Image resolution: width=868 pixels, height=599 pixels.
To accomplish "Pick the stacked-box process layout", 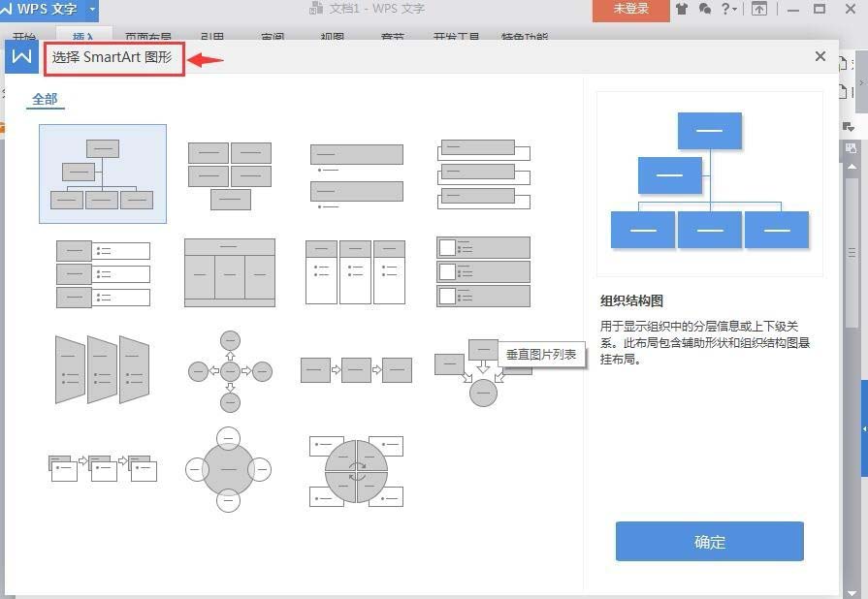I will (103, 468).
